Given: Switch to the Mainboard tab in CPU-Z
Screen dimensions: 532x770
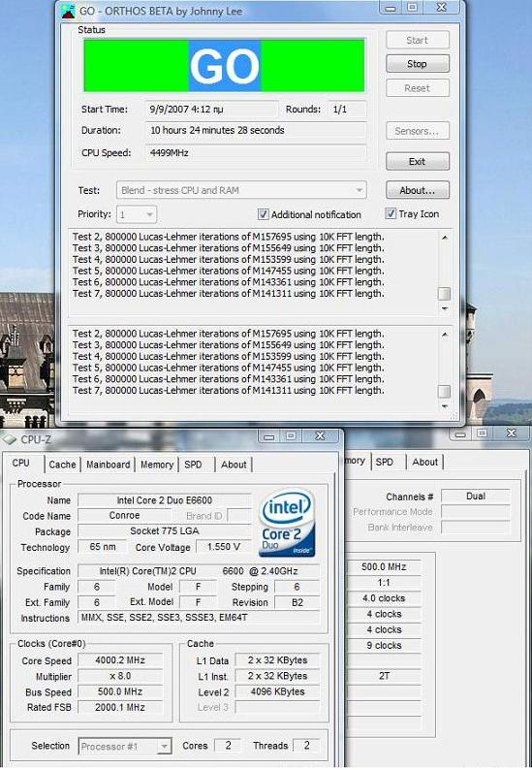Looking at the screenshot, I should [108, 465].
